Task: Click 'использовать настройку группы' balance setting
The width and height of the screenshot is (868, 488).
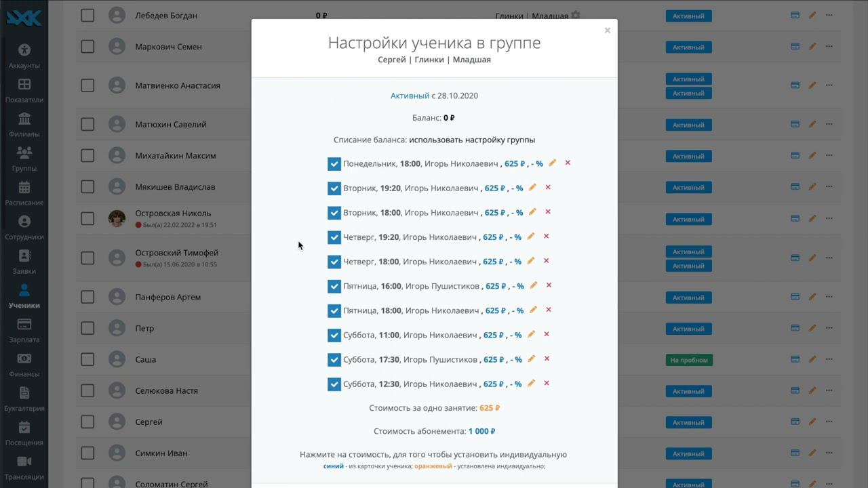Action: (x=472, y=140)
